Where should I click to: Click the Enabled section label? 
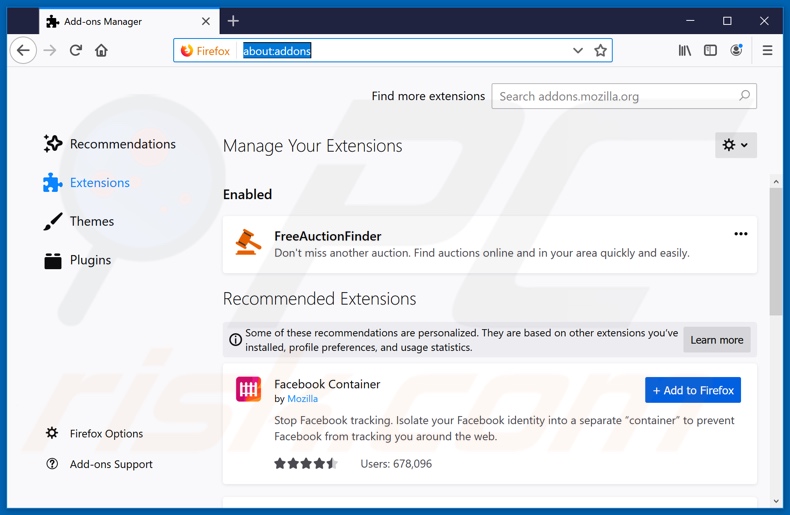click(x=247, y=195)
